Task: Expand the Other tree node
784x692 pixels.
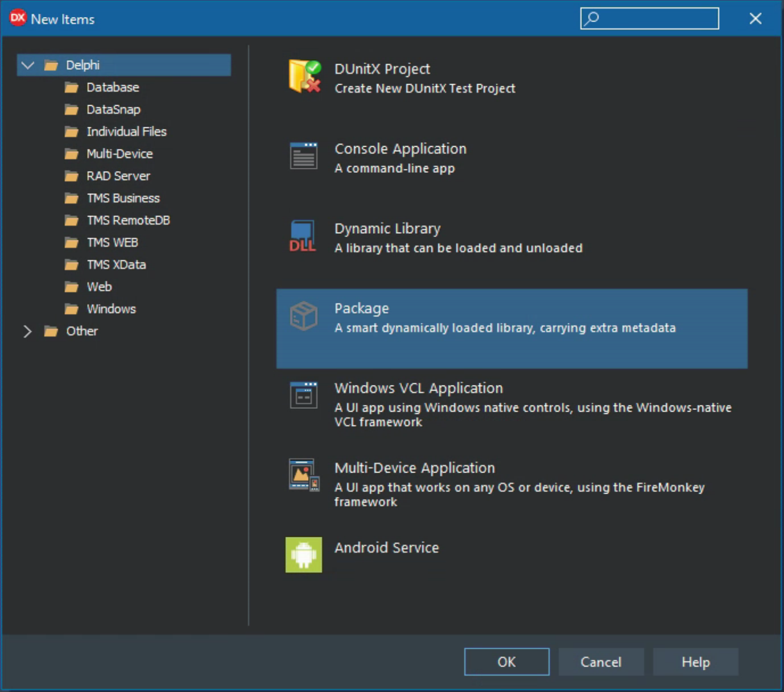Action: click(x=27, y=332)
